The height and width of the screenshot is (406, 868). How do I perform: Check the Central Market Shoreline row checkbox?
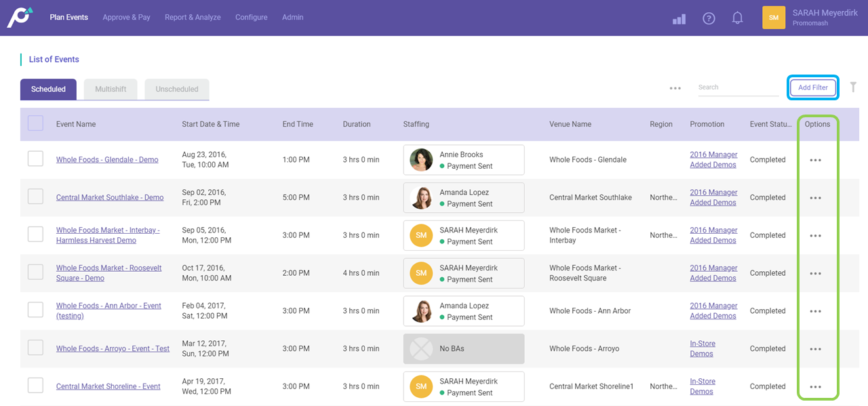[35, 386]
